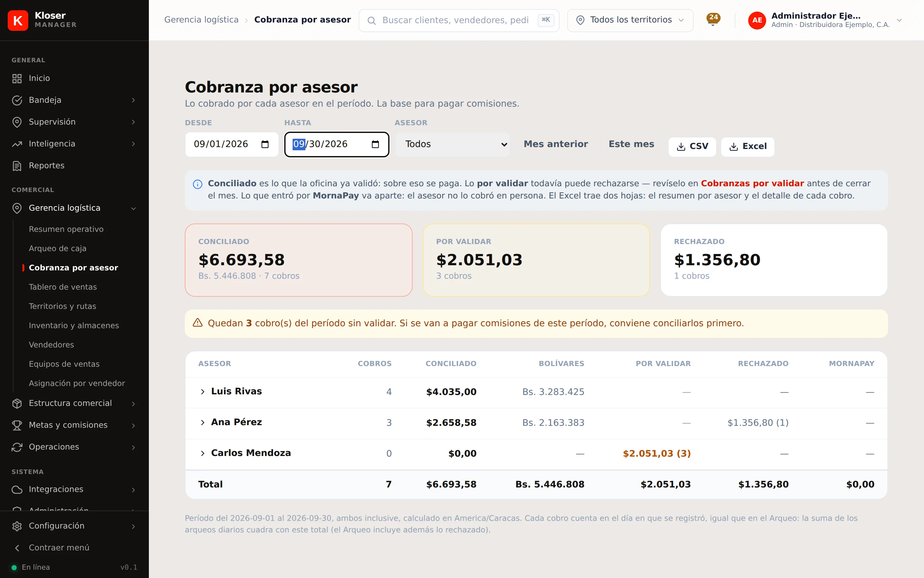
Task: Click the AE user avatar
Action: pyautogui.click(x=757, y=20)
